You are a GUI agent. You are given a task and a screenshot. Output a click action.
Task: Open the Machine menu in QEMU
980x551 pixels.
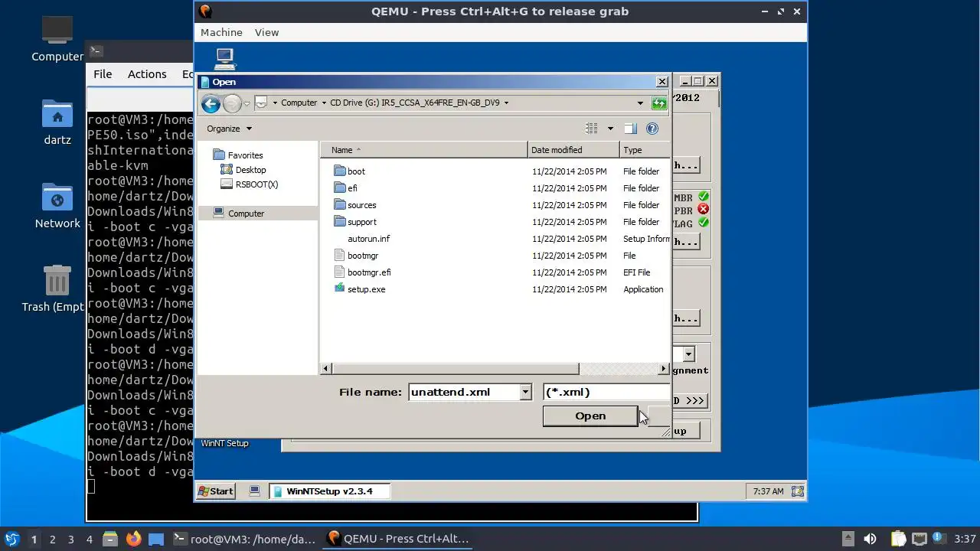point(221,32)
